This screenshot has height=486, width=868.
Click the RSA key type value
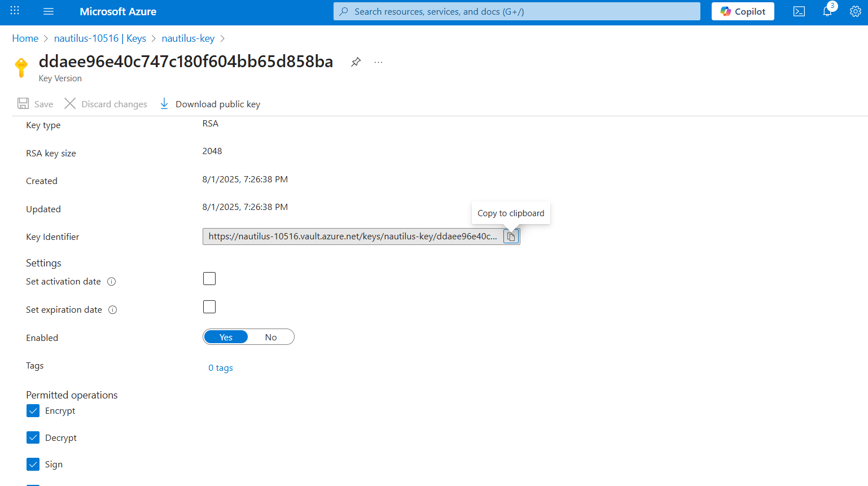pos(211,124)
